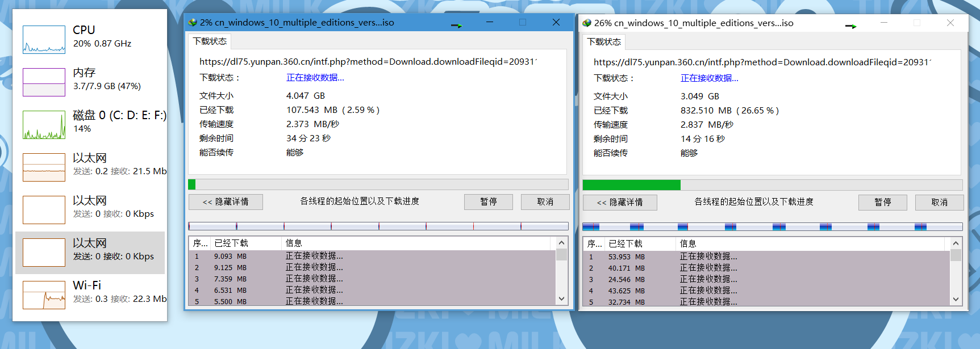Viewport: 980px width, 349px height.
Task: Click transfer speed 2.373 MB/秒
Action: click(312, 124)
